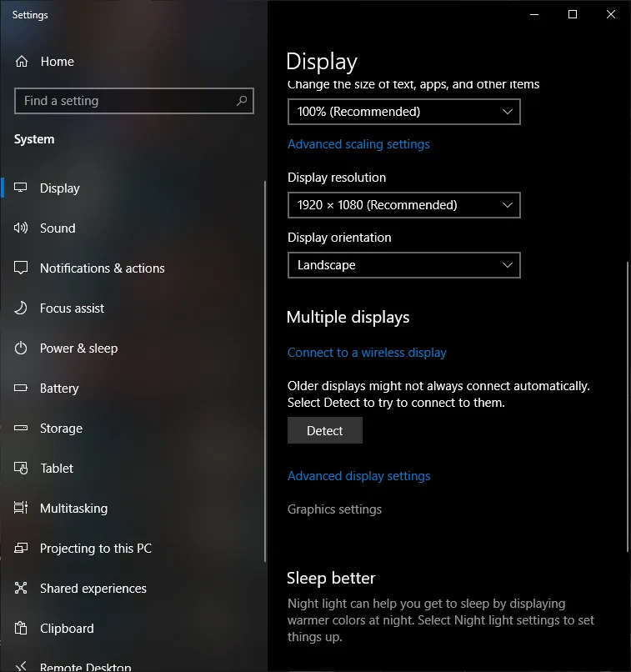Open the scaling percentage dropdown

[x=404, y=112]
